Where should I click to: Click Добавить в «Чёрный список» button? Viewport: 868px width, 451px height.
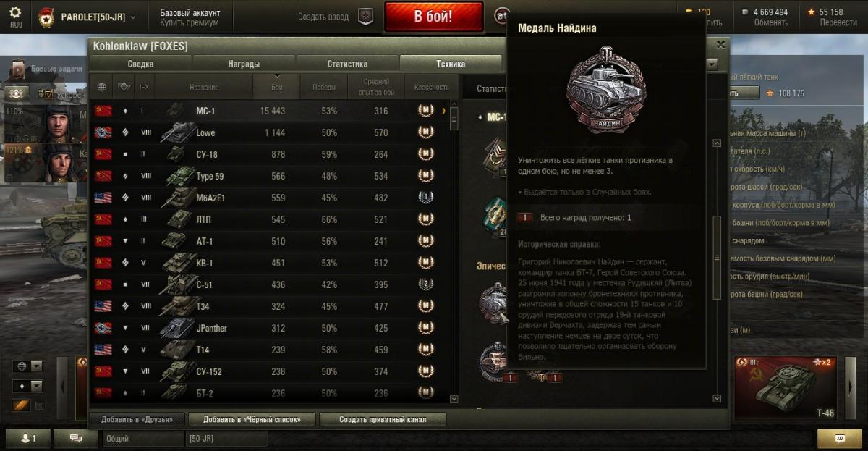click(252, 419)
